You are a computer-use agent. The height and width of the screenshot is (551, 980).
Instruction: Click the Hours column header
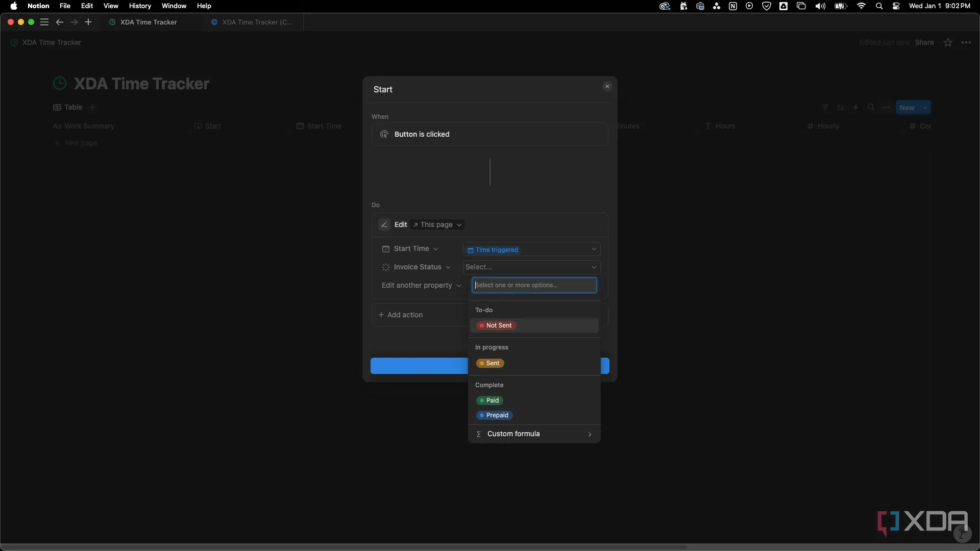point(720,126)
